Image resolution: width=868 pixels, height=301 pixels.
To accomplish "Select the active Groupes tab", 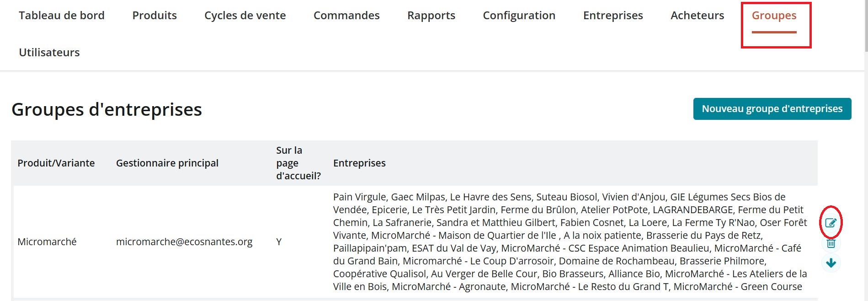I will click(774, 16).
